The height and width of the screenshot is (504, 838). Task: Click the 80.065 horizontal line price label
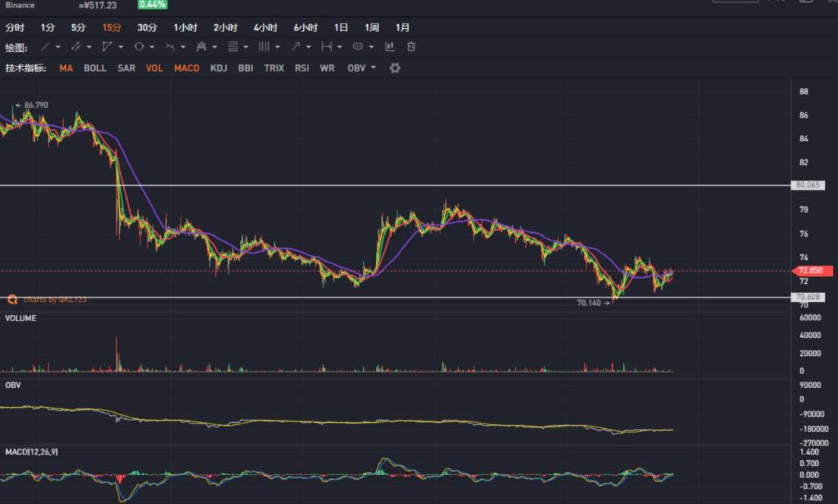pos(806,184)
